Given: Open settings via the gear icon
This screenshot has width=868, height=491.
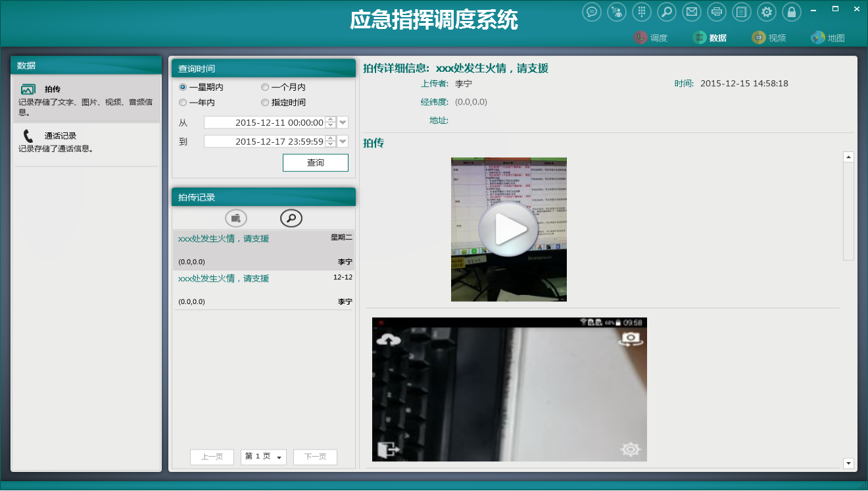Looking at the screenshot, I should point(767,12).
